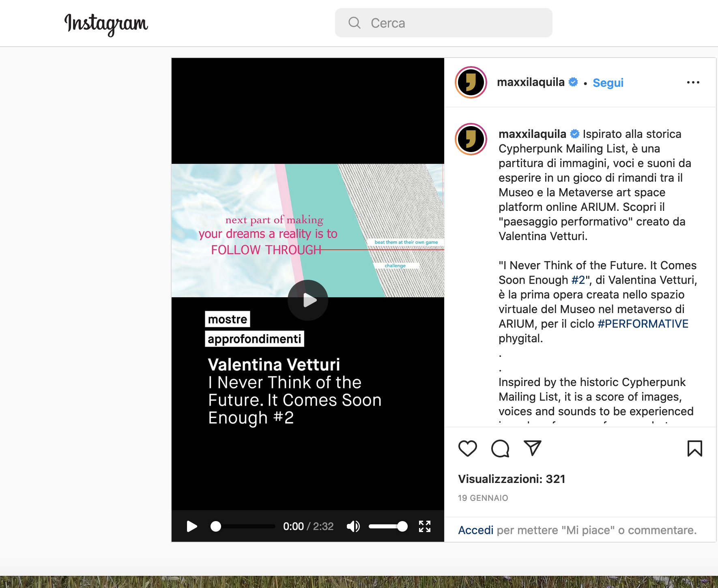
Task: Adjust the video volume slider
Action: click(388, 526)
